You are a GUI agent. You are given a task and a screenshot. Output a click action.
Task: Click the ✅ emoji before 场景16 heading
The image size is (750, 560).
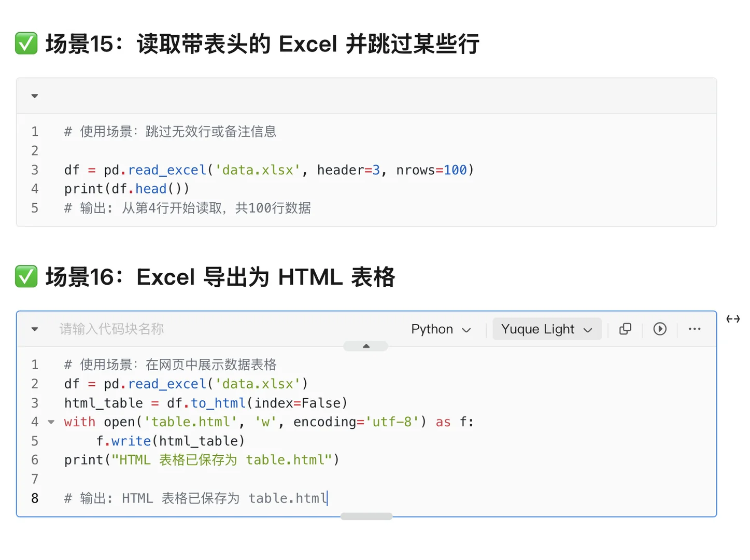click(x=26, y=276)
